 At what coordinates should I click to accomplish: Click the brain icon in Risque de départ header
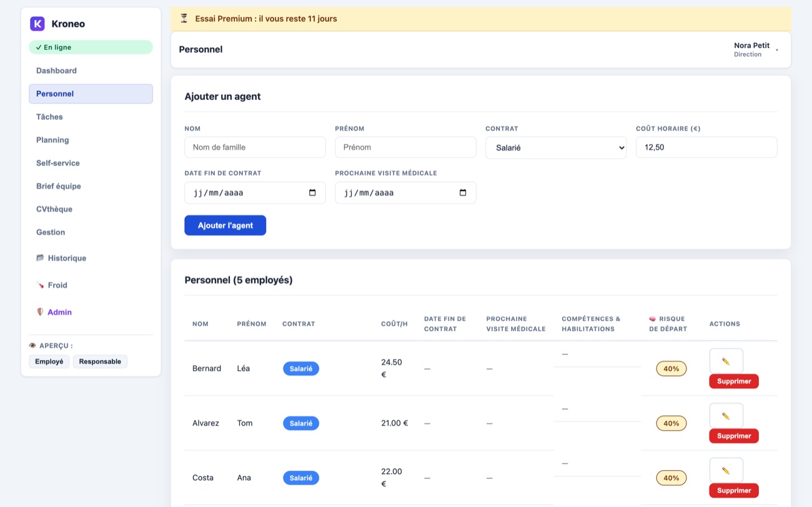653,319
